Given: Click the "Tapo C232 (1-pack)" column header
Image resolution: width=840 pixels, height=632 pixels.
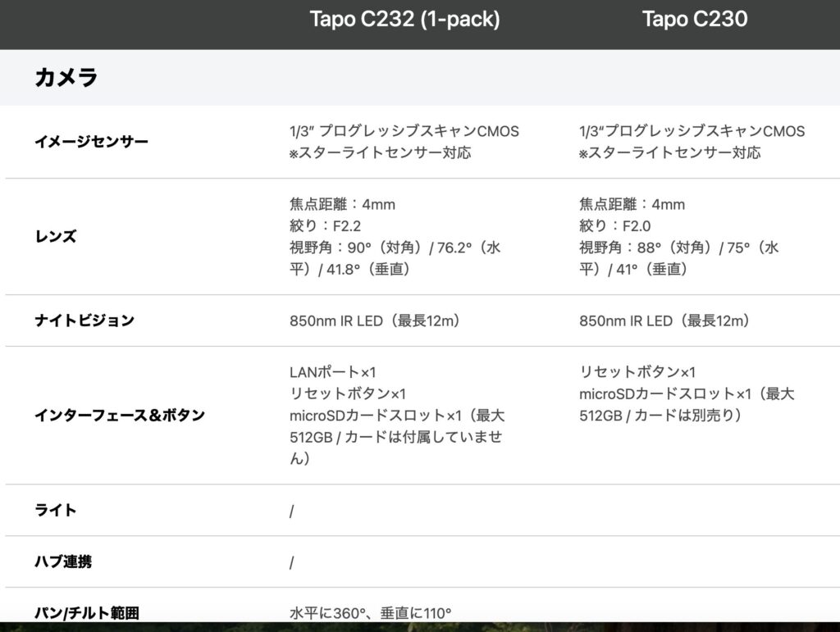Looking at the screenshot, I should (404, 20).
